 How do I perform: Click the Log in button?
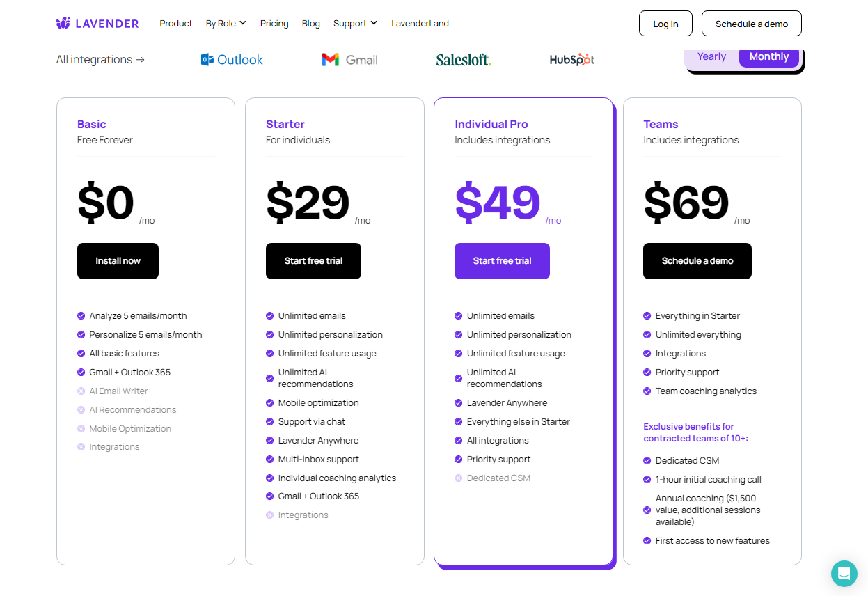point(665,24)
